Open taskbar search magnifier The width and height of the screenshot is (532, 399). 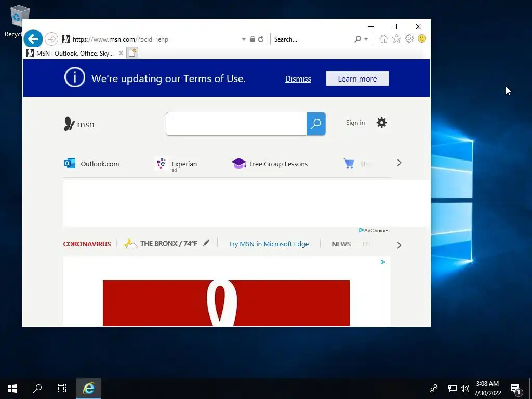click(x=37, y=389)
